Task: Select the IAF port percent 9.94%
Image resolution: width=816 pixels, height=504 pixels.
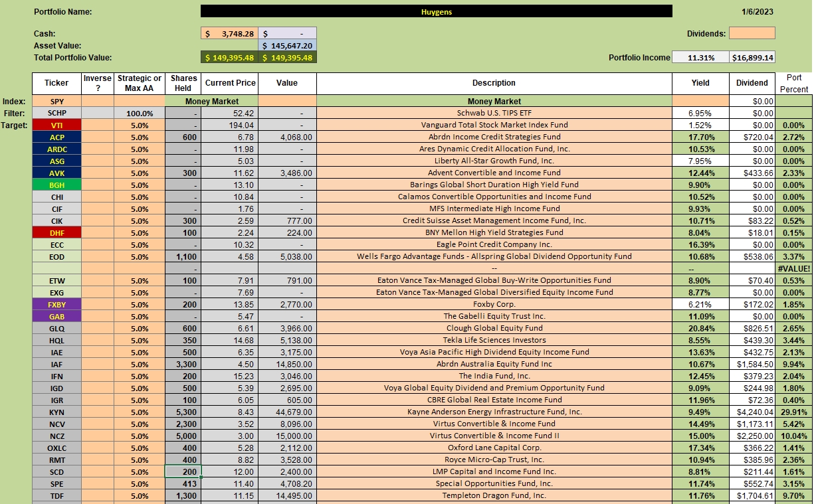Action: [x=793, y=364]
